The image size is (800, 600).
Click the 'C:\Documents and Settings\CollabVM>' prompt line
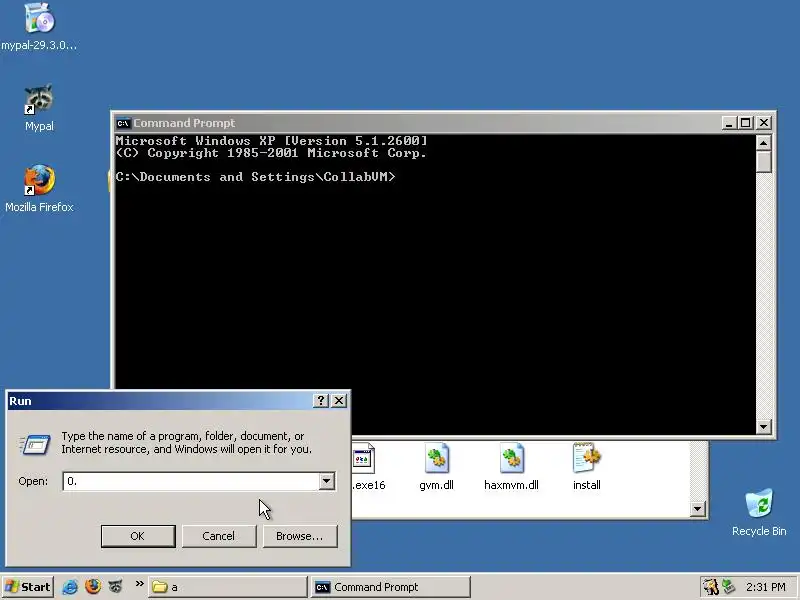(255, 177)
